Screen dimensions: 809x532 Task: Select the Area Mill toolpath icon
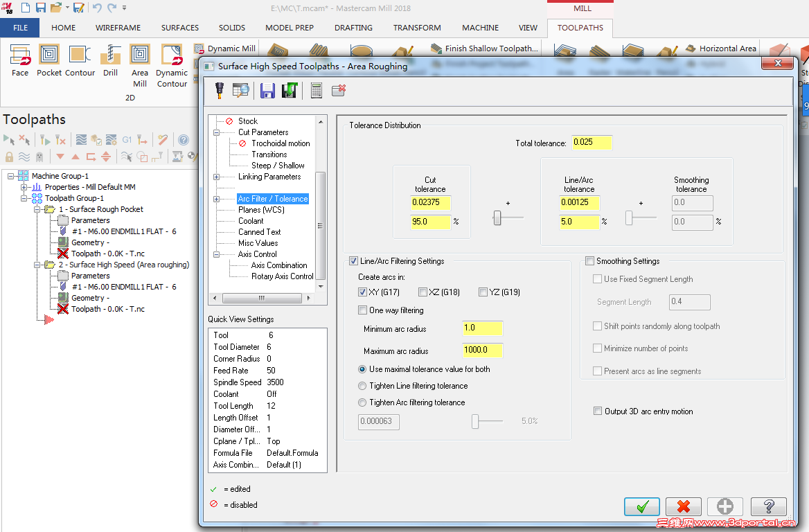(140, 66)
